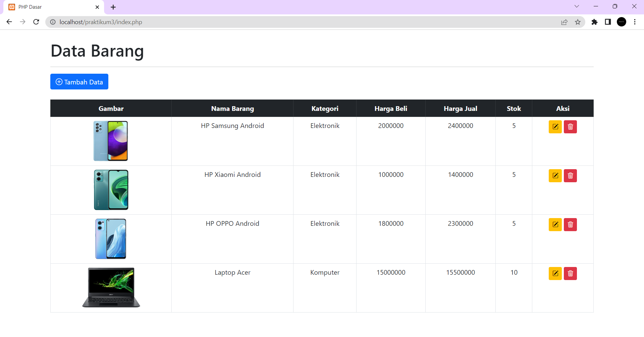Screen dimensions: 644x337
Task: Open the browser side panel
Action: coord(608,22)
